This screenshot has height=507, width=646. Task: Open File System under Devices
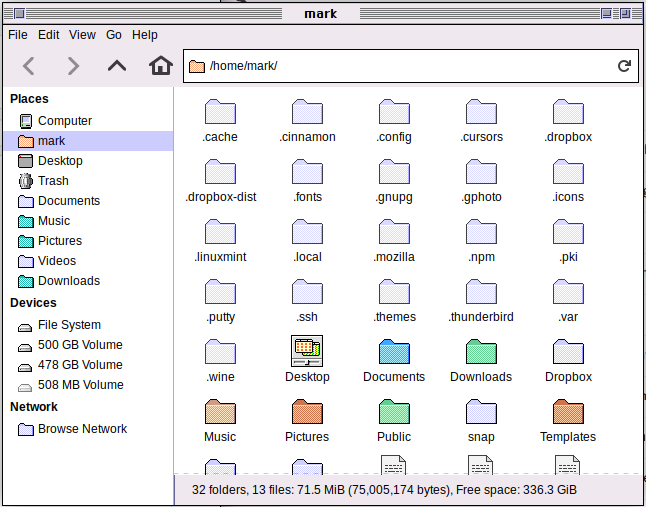(88, 325)
